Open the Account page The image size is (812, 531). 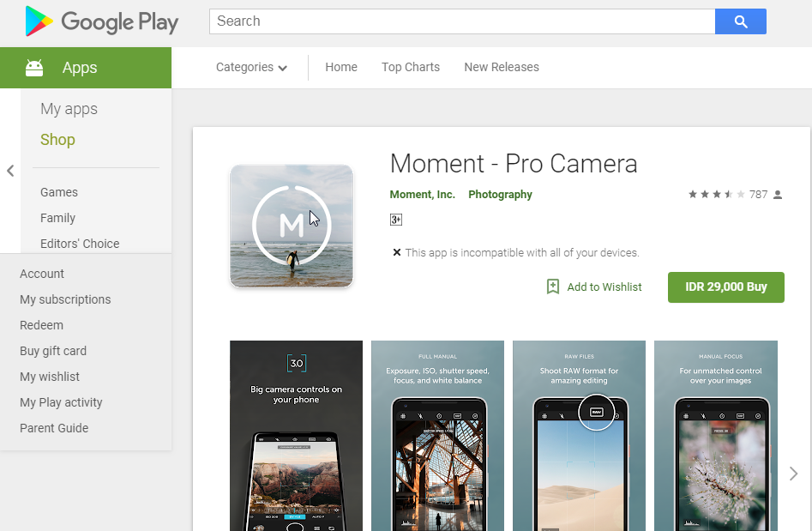click(42, 274)
